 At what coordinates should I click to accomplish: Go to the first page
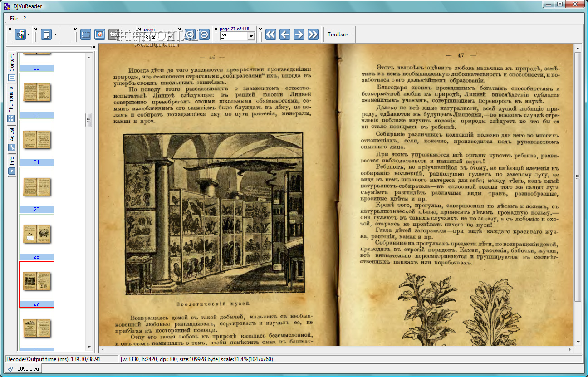pyautogui.click(x=271, y=34)
